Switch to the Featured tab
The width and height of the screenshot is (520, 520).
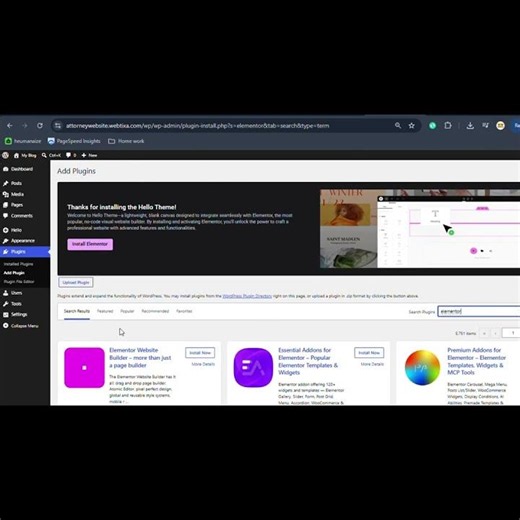(x=105, y=311)
